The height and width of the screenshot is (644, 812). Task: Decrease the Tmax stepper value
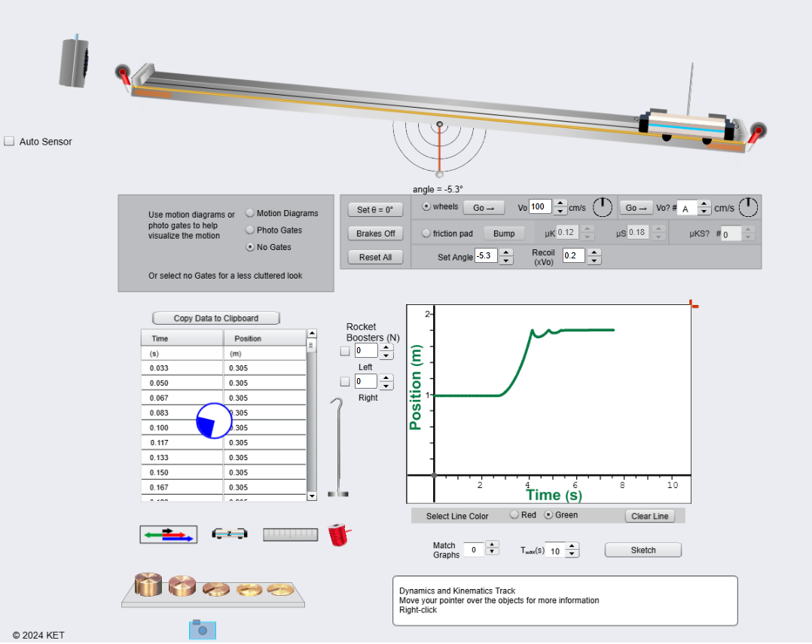click(572, 554)
